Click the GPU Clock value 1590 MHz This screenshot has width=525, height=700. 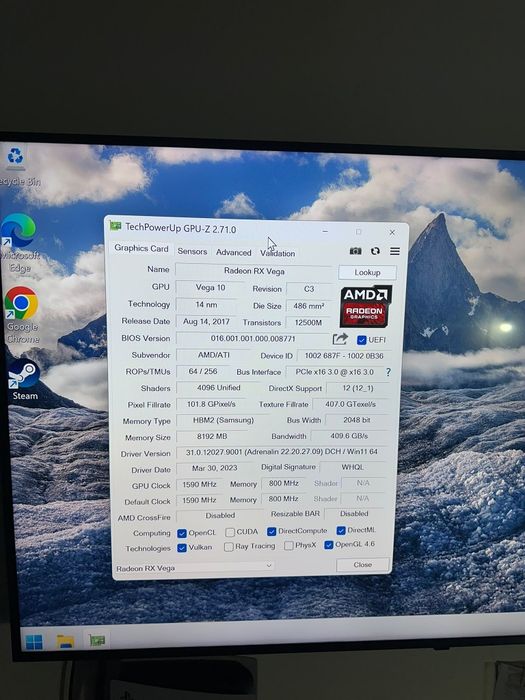(x=199, y=484)
